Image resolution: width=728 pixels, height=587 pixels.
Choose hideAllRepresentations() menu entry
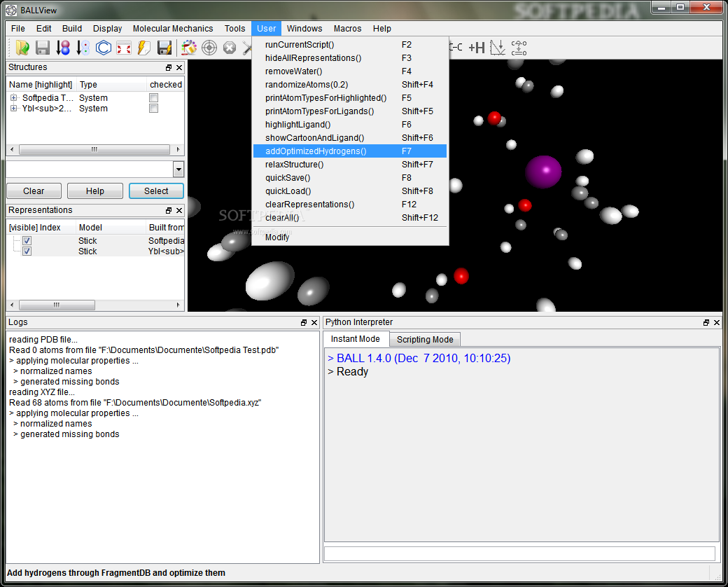(x=350, y=58)
